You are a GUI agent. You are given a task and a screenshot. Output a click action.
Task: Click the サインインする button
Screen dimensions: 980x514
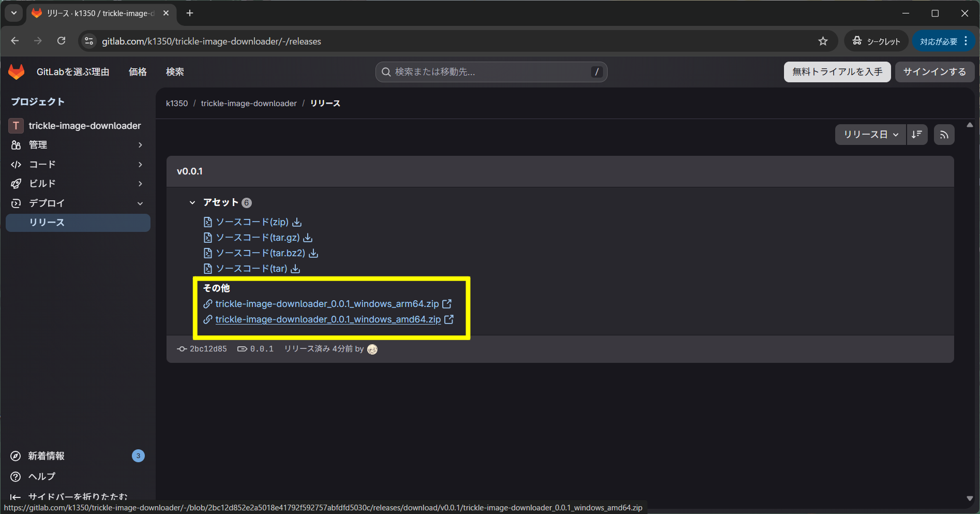click(934, 72)
